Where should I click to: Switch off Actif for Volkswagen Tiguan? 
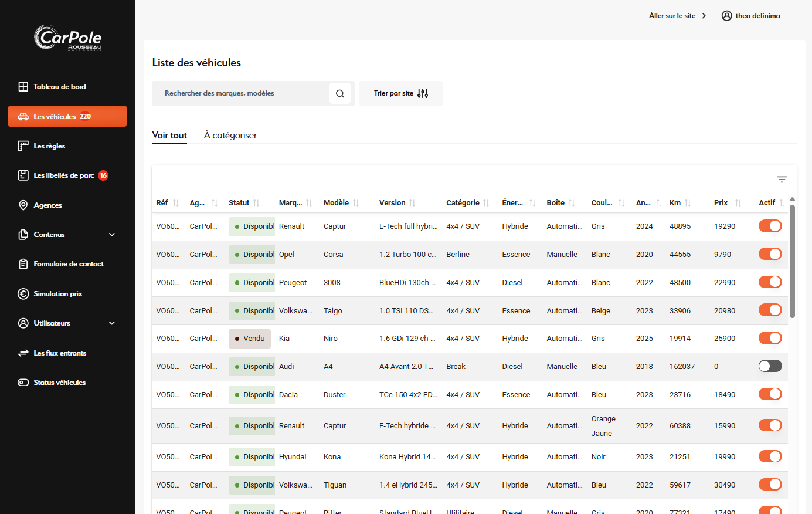coord(770,485)
